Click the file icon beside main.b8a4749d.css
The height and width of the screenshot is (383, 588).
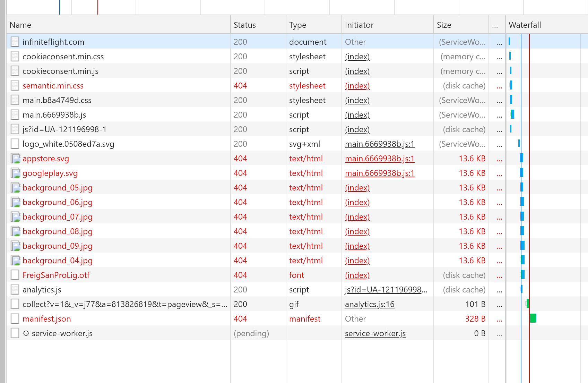pos(15,100)
